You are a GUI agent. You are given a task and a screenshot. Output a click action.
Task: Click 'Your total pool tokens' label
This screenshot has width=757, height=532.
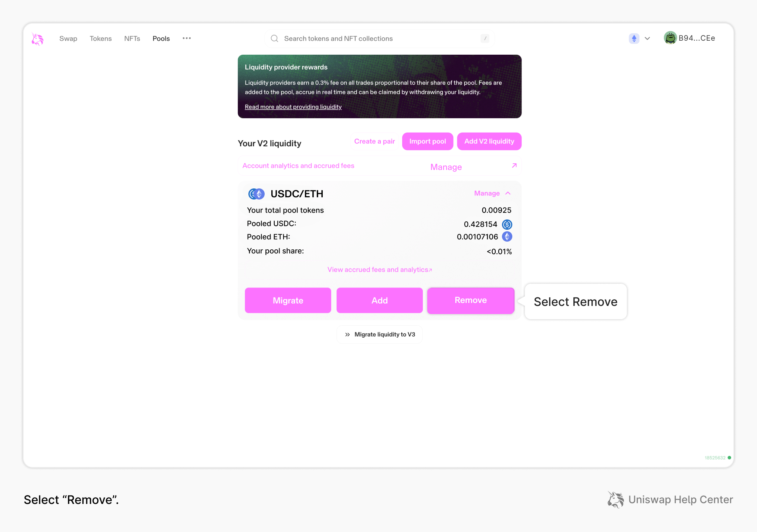tap(285, 210)
